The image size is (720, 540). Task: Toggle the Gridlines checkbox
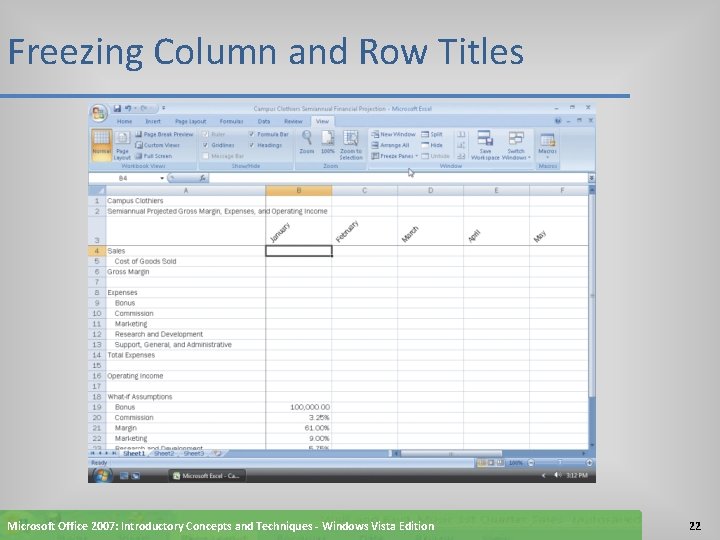coord(206,145)
